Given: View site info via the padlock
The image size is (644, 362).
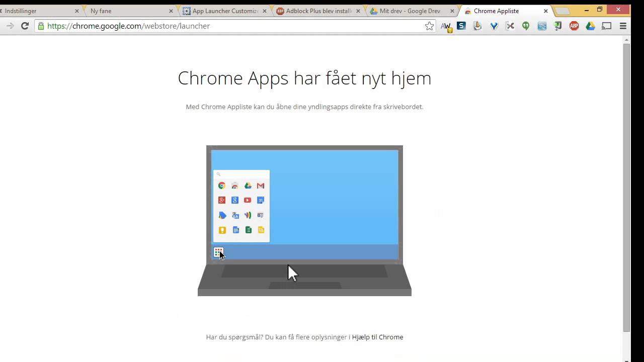Looking at the screenshot, I should 41,26.
